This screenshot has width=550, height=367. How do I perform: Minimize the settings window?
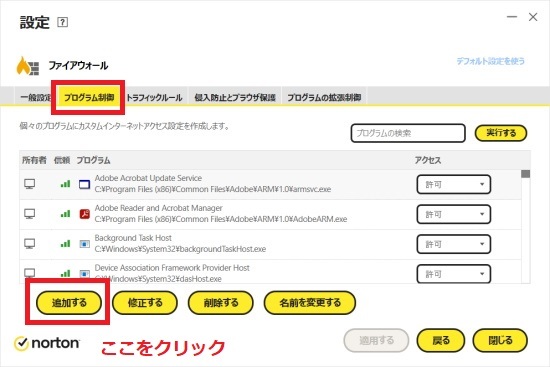(x=512, y=17)
